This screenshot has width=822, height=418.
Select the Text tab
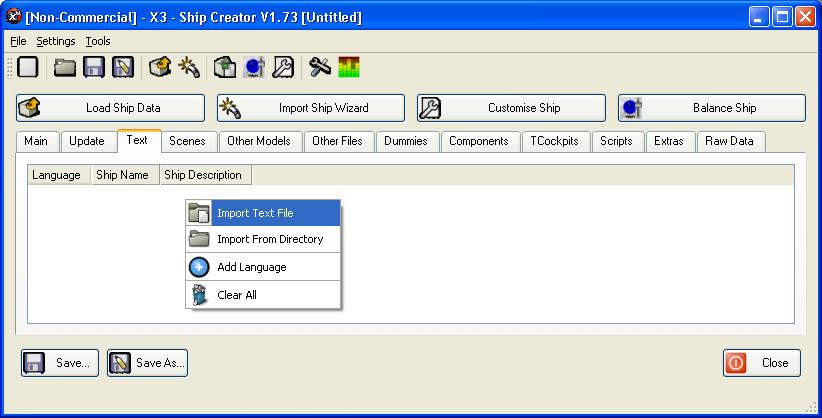click(x=137, y=140)
